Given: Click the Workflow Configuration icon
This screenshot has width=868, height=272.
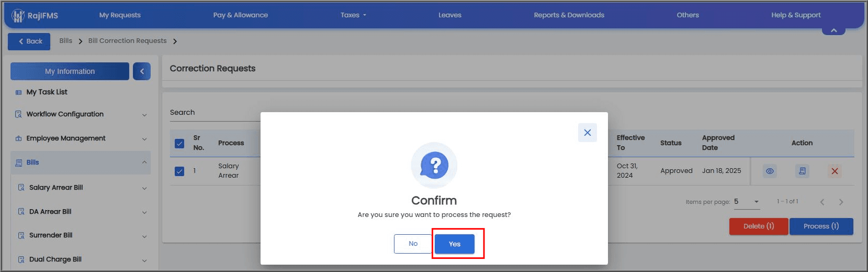Looking at the screenshot, I should pos(18,114).
